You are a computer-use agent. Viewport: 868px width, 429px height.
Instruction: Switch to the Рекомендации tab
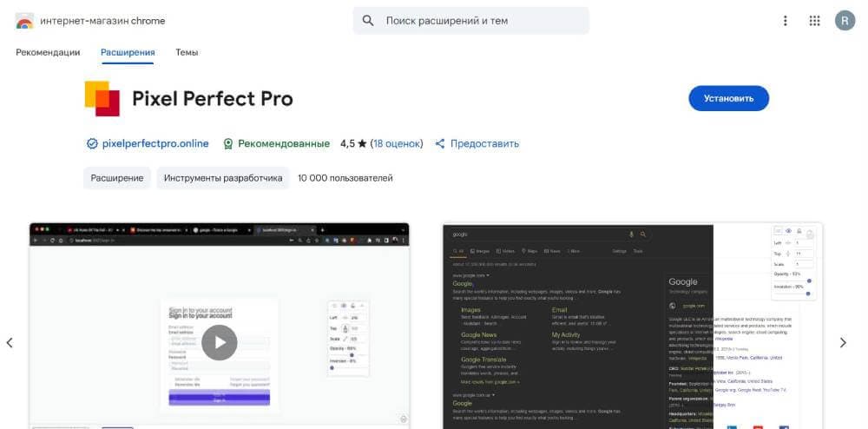coord(48,52)
